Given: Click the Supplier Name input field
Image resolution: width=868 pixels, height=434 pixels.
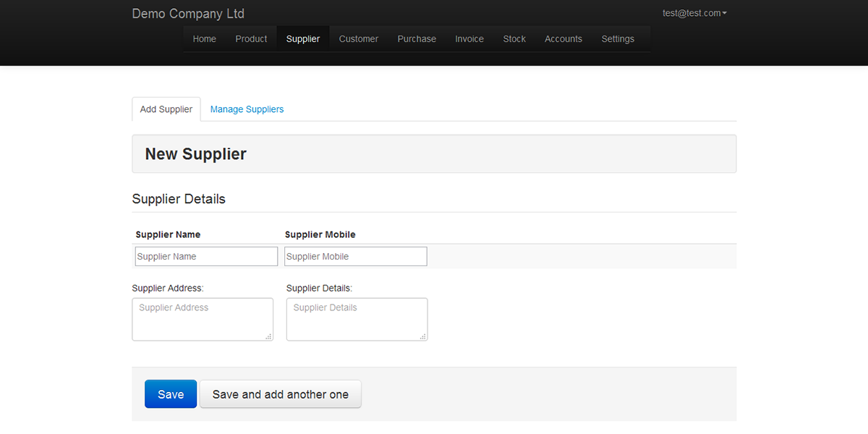Looking at the screenshot, I should 205,256.
